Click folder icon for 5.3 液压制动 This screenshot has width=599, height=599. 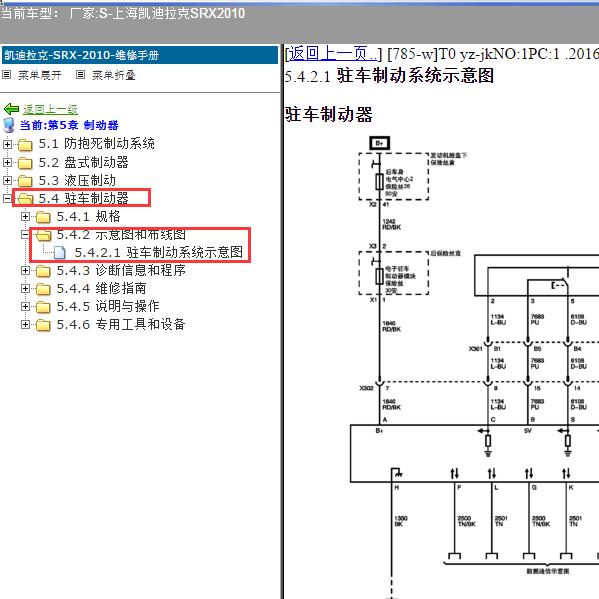click(25, 181)
